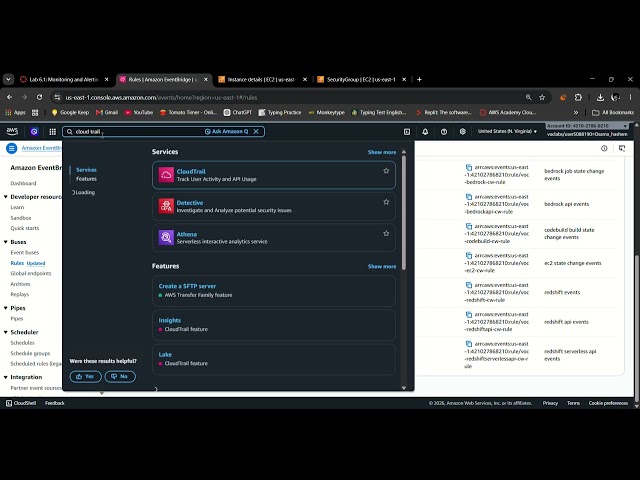Click the Ask Amazon Q button
The image size is (640, 480).
tap(227, 131)
